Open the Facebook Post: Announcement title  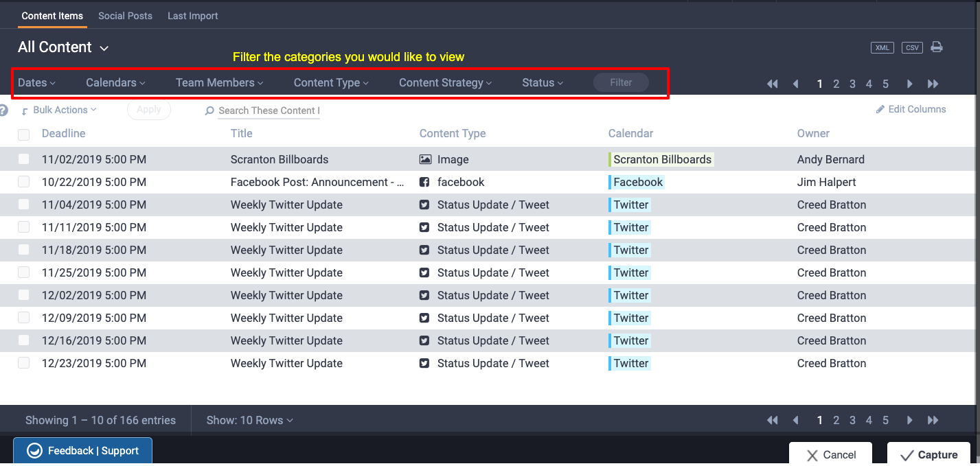[317, 182]
